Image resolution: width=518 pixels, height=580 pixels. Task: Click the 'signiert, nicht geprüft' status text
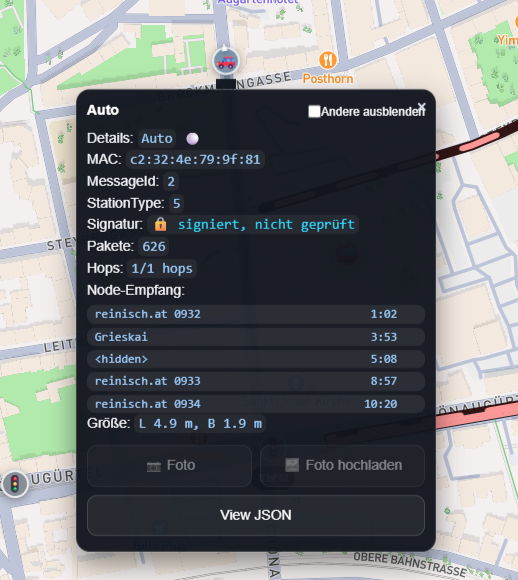[x=266, y=224]
